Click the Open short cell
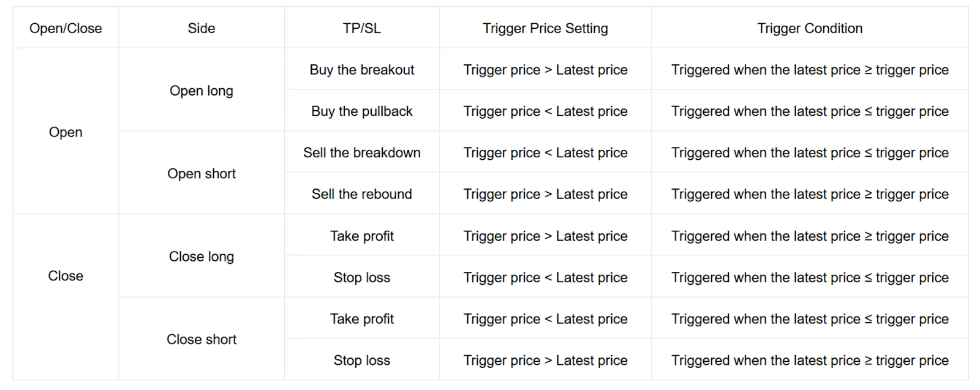 (202, 174)
